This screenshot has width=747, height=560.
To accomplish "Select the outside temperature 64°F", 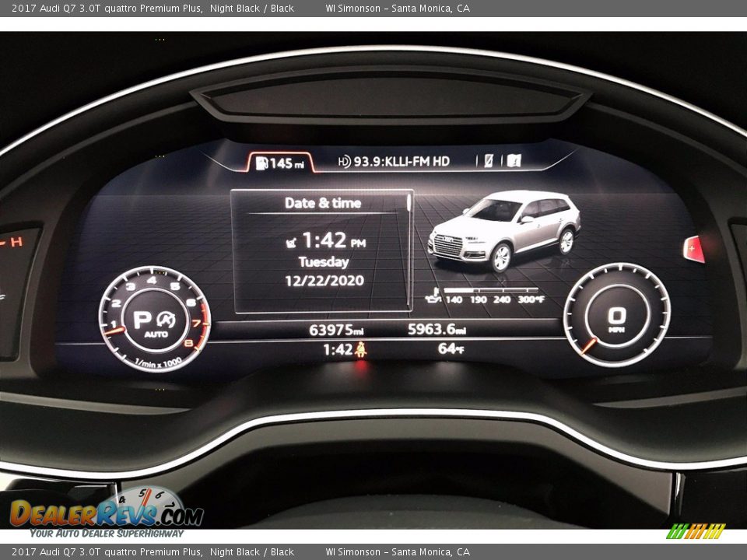I will coord(451,349).
